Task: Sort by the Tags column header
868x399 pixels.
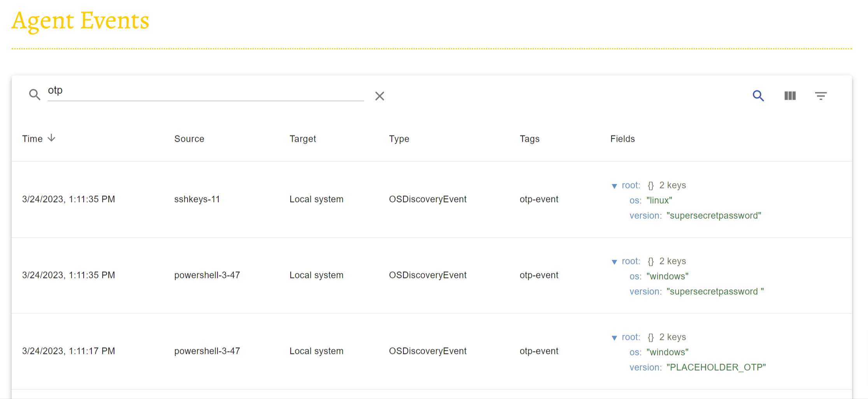Action: pyautogui.click(x=530, y=139)
